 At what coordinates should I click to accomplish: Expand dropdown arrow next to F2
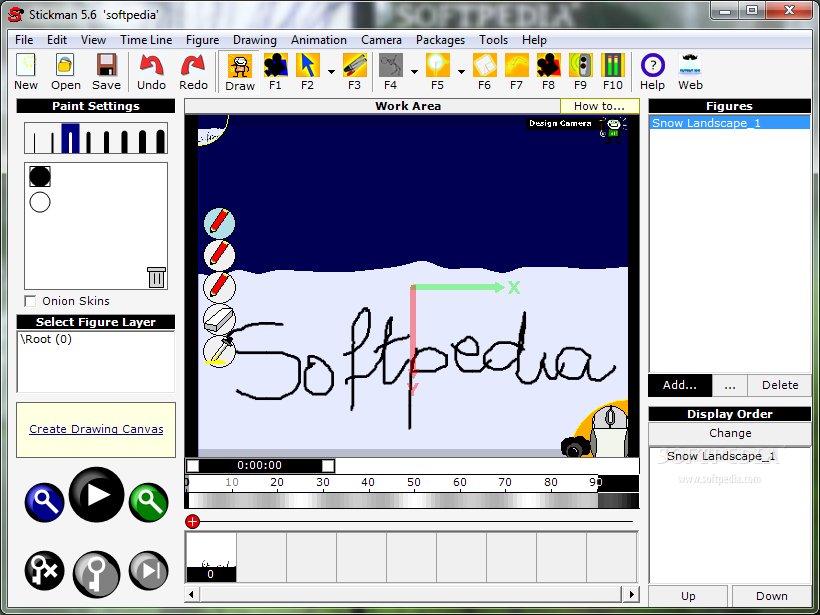[x=331, y=72]
